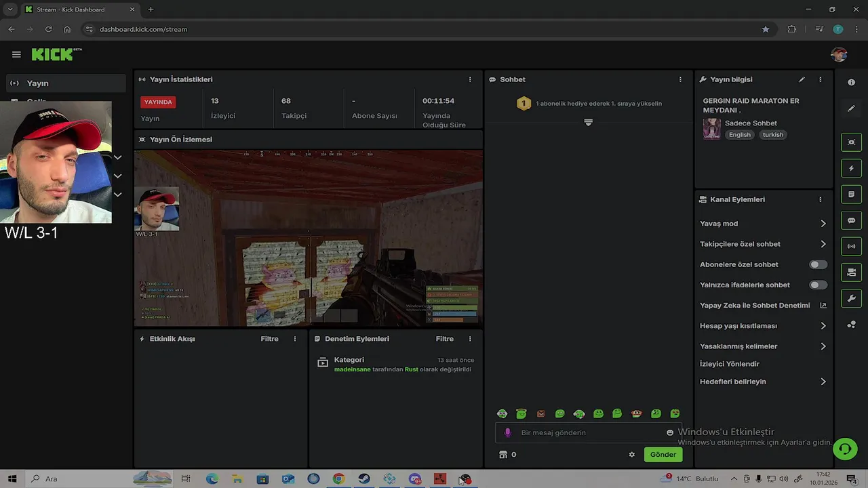Click the shop icon with count 0
Image resolution: width=868 pixels, height=488 pixels.
[507, 455]
